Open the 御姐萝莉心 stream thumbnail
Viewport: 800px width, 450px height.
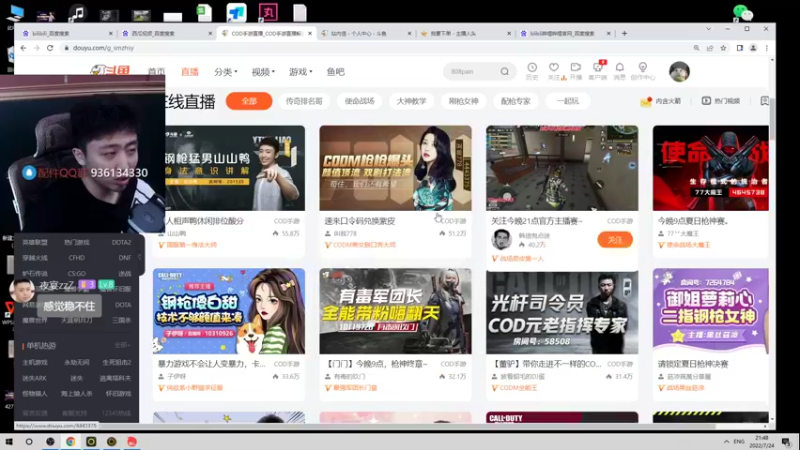point(711,311)
